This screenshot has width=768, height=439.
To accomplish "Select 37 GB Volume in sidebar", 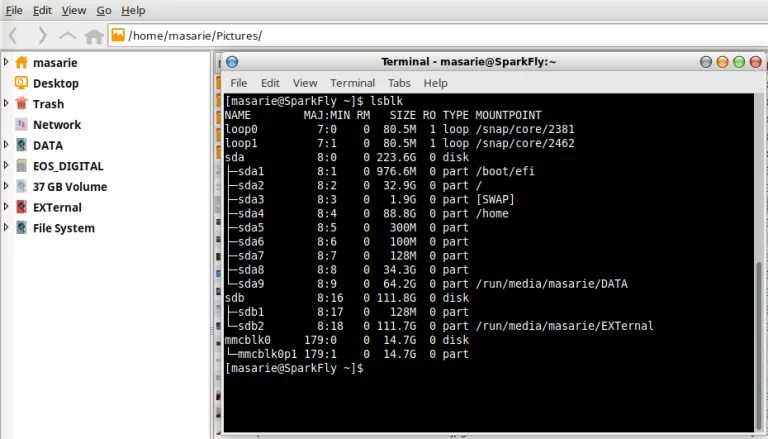I will click(69, 187).
